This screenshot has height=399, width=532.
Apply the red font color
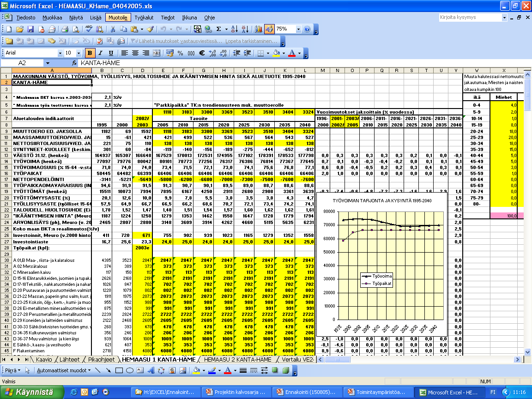[x=292, y=53]
